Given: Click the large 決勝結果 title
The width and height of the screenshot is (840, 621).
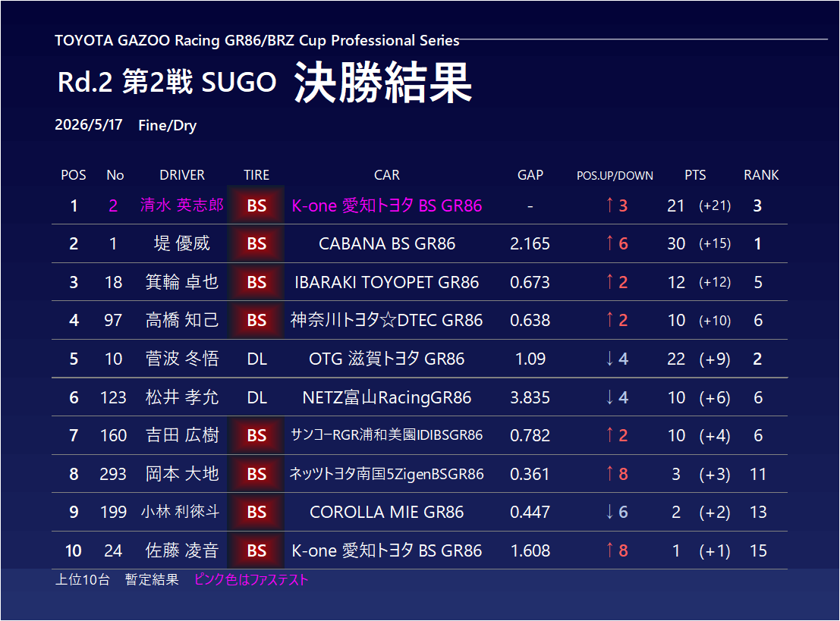Looking at the screenshot, I should pyautogui.click(x=383, y=82).
